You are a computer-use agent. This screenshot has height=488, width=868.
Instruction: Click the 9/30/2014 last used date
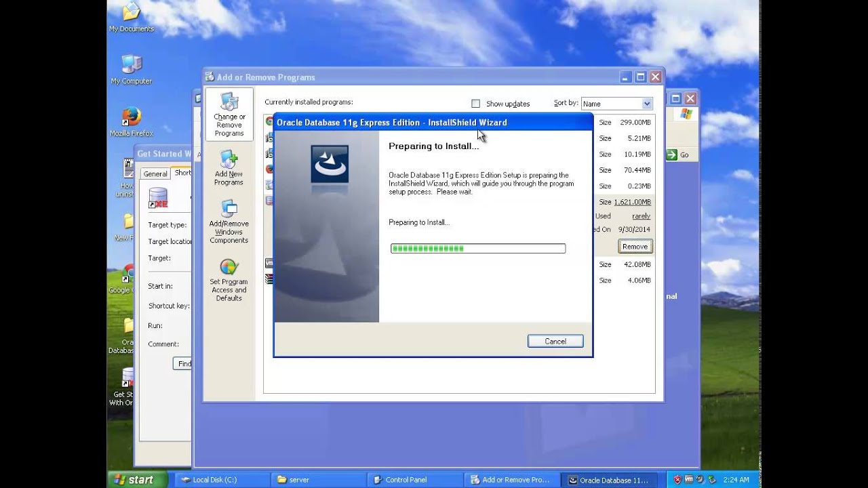click(634, 230)
